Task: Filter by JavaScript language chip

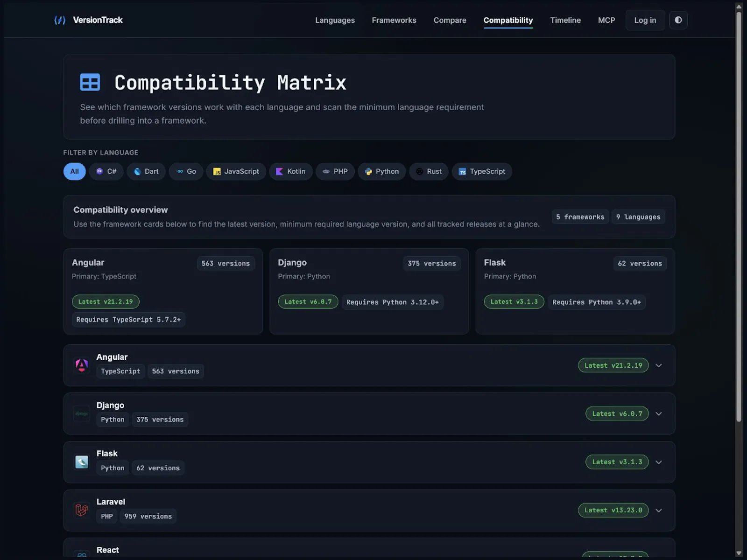Action: click(236, 171)
